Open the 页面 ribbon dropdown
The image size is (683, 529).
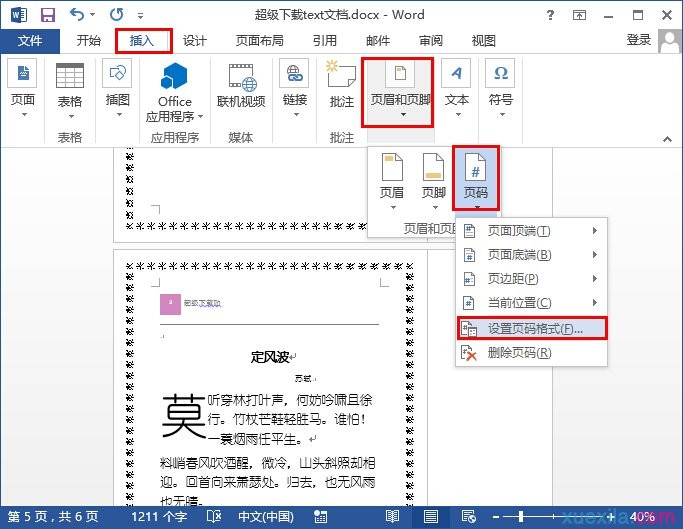[23, 89]
